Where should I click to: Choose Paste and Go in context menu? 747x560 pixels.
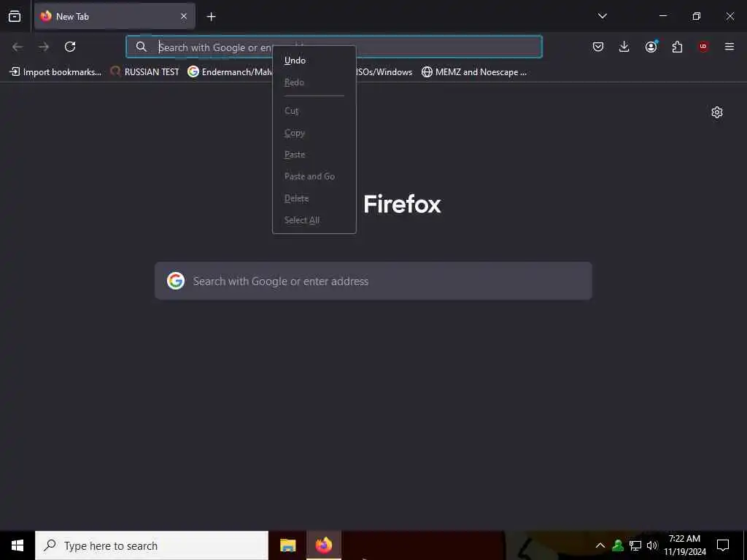tap(314, 176)
